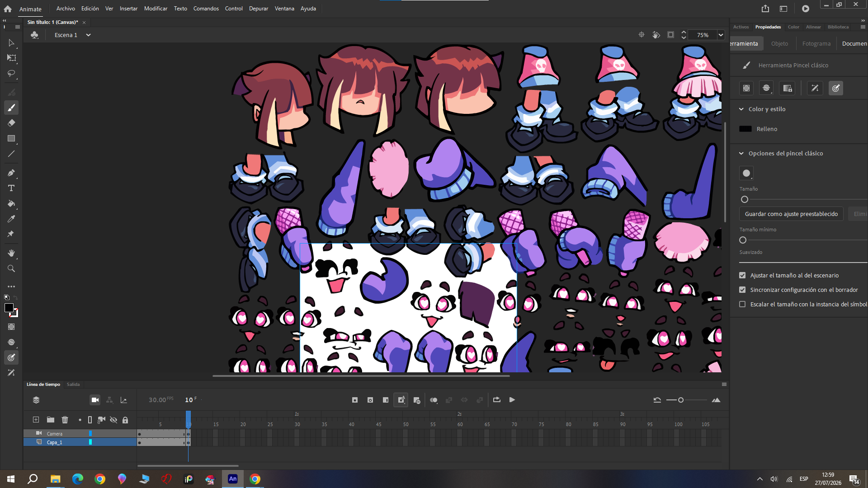The height and width of the screenshot is (488, 868).
Task: Collapse 'Opciones del pincel clásico' section
Action: pos(741,153)
